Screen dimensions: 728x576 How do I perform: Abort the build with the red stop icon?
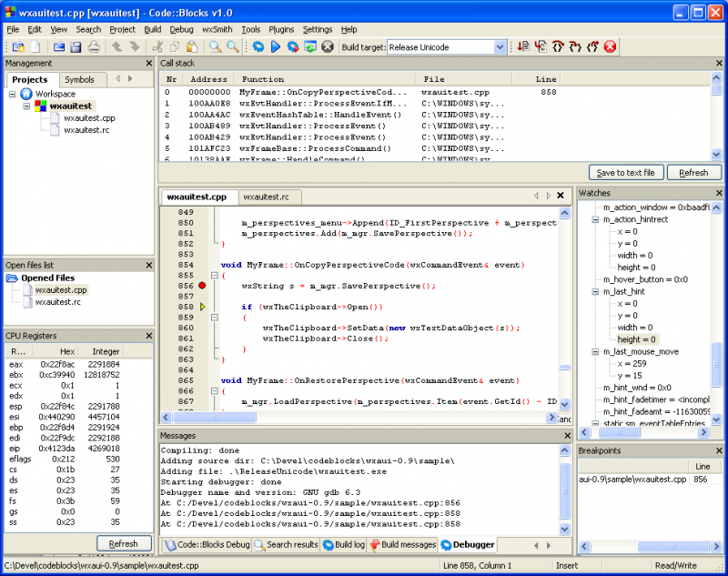(327, 46)
